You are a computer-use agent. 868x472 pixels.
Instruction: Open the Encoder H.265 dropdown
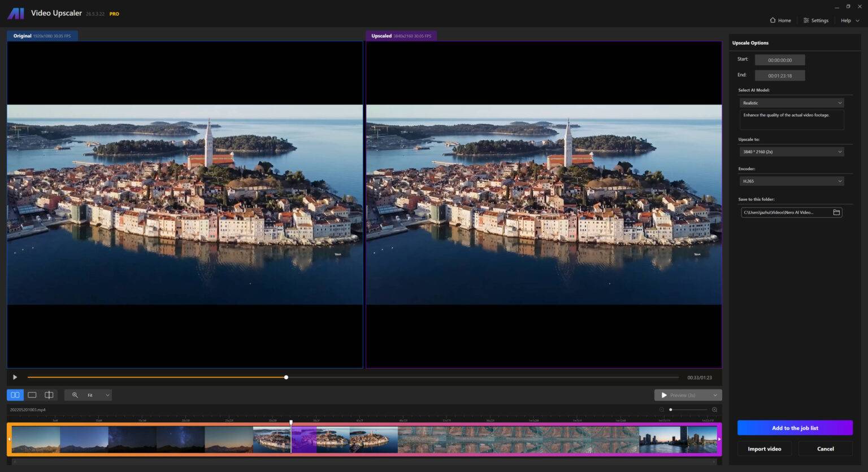pos(791,181)
